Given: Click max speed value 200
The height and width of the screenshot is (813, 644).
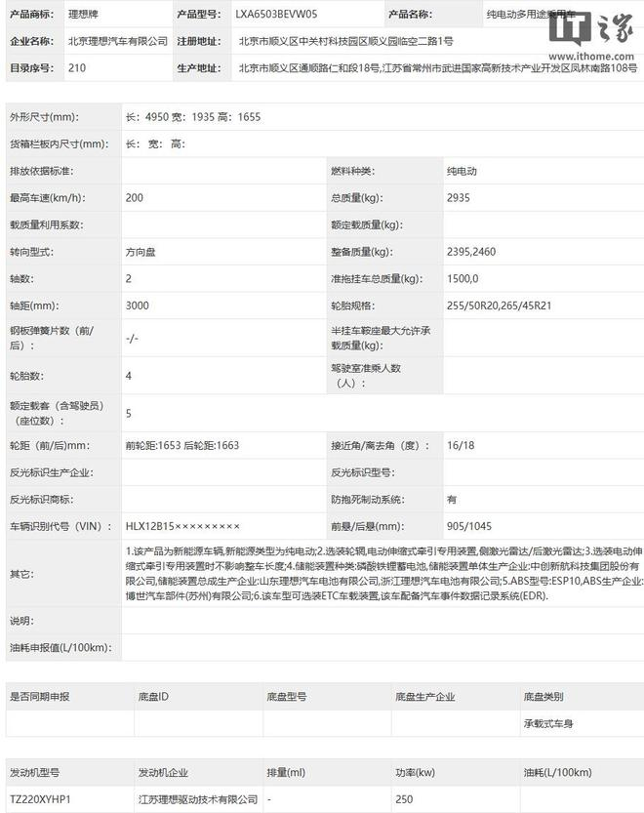Looking at the screenshot, I should (135, 198).
